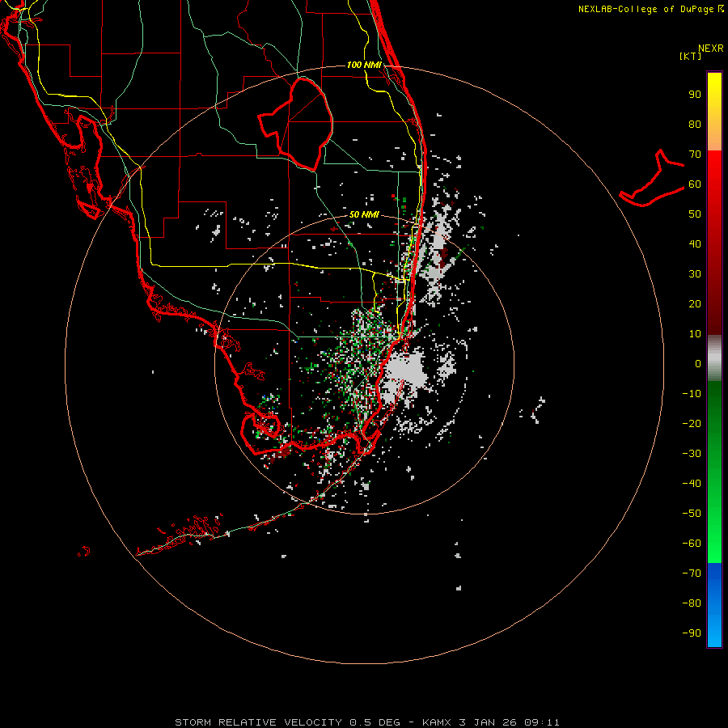Viewport: 728px width, 728px height.
Task: Click the -20 value on the velocity scale
Action: [692, 423]
